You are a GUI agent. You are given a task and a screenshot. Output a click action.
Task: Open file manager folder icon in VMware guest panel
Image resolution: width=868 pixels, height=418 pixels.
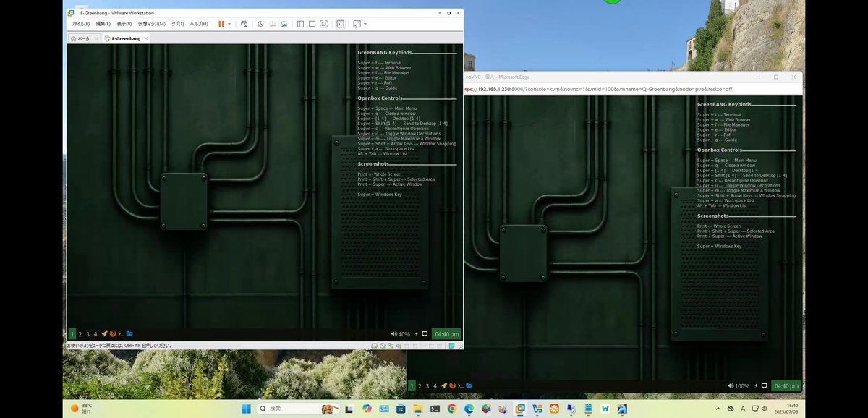[129, 334]
